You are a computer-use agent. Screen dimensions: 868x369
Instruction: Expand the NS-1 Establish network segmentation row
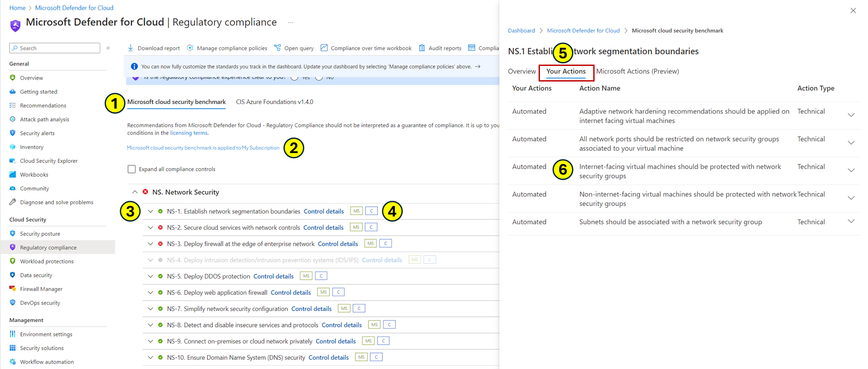[x=151, y=212]
